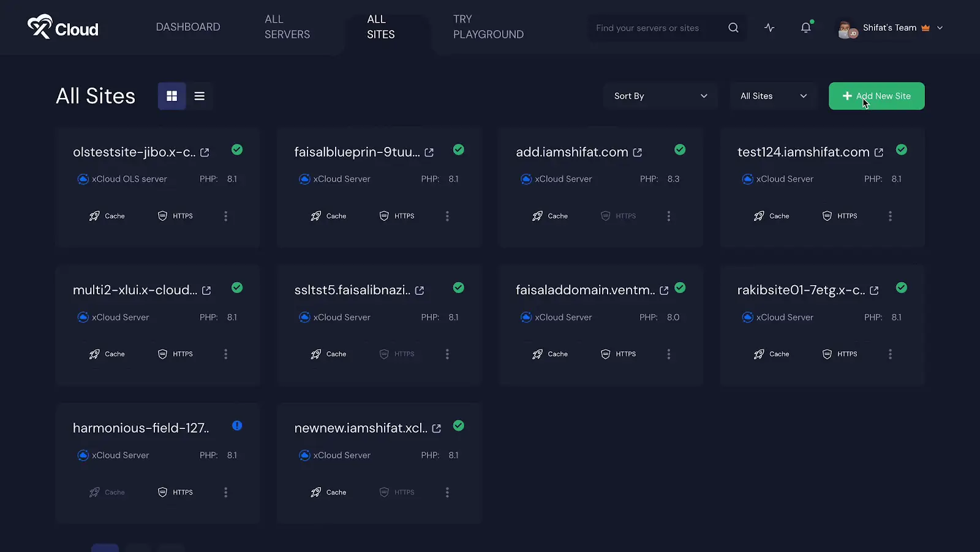Toggle HTTPS on faisalblueprin-9tuu card

pos(397,216)
